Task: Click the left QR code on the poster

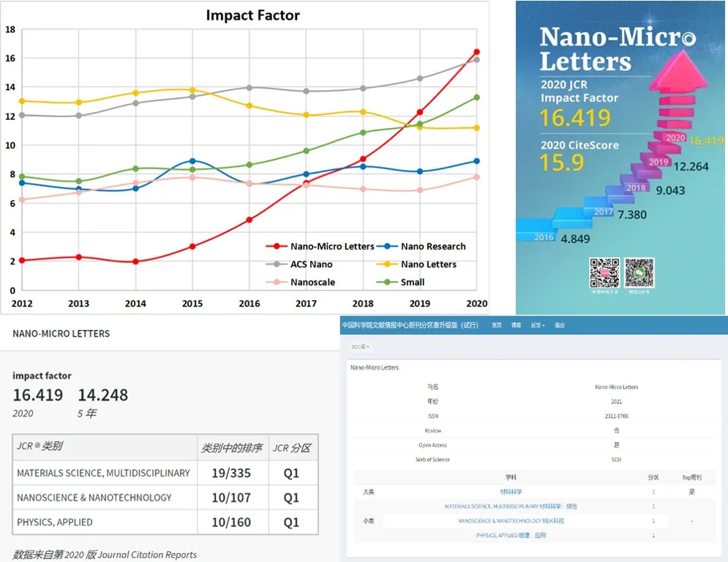Action: click(604, 273)
